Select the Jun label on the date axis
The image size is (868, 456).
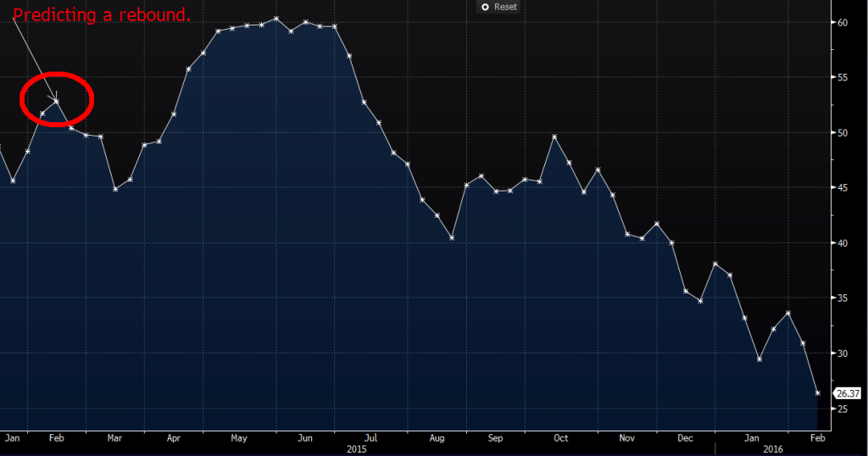tap(305, 437)
